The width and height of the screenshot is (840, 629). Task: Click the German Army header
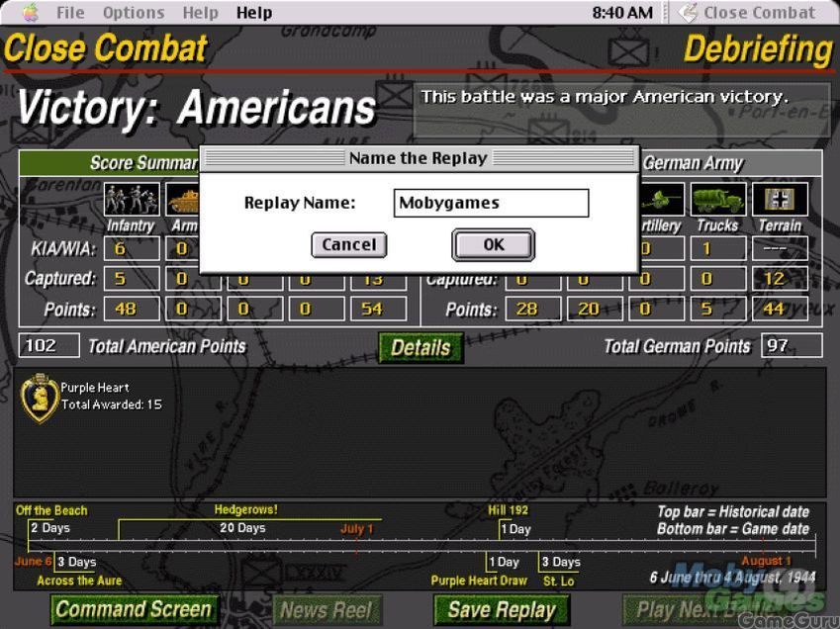pyautogui.click(x=694, y=163)
